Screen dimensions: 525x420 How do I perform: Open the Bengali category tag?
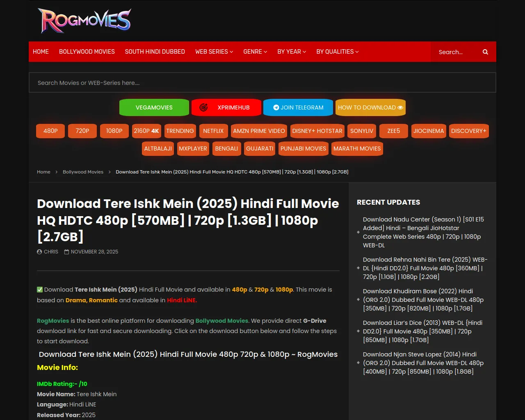[x=226, y=148]
